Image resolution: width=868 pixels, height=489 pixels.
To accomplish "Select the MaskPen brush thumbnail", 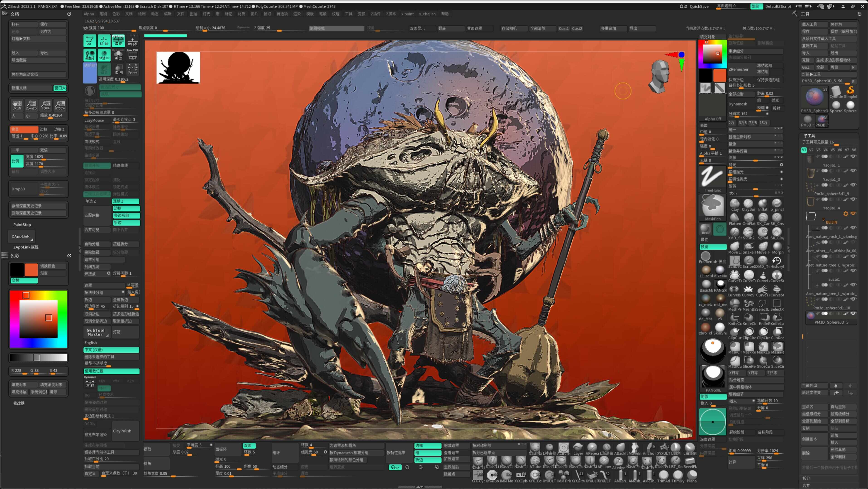I will 712,208.
